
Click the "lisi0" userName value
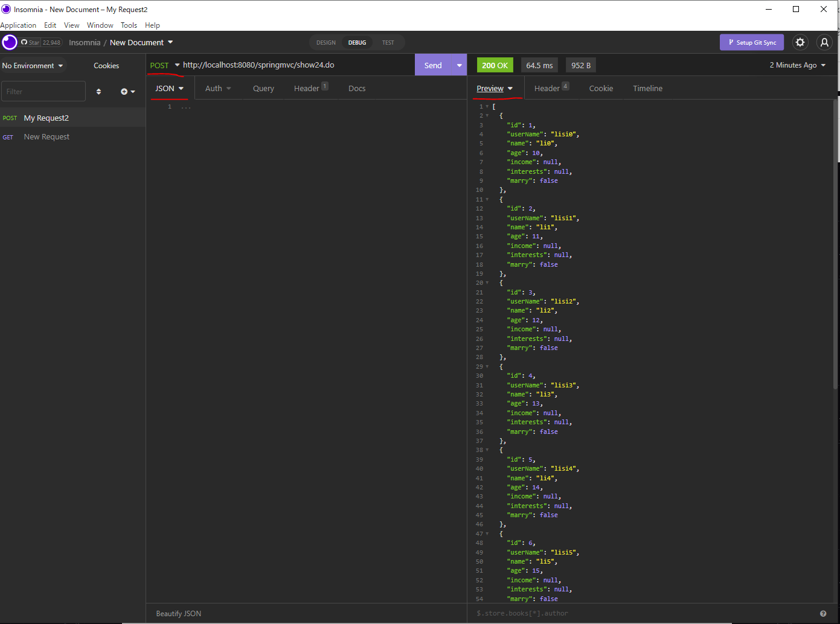(563, 135)
